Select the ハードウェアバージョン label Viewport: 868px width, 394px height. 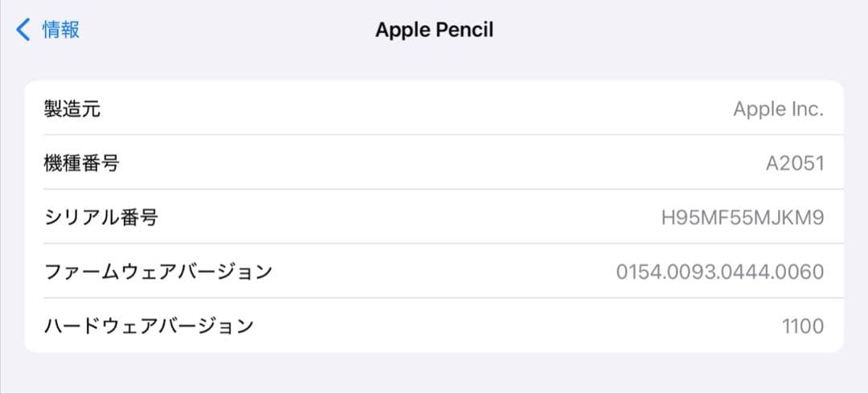click(149, 326)
